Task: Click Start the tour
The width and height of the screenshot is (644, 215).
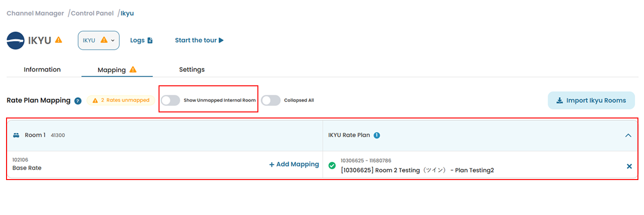Action: coord(199,41)
